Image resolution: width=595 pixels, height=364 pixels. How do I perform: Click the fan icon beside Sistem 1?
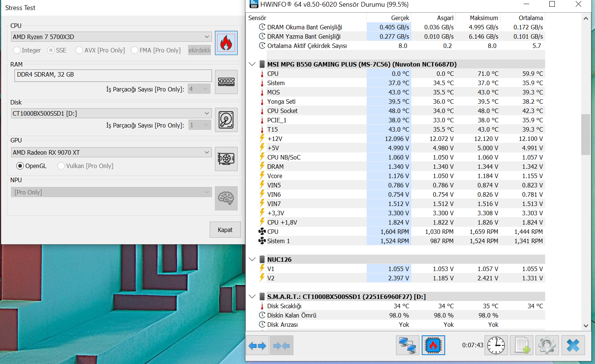click(262, 241)
